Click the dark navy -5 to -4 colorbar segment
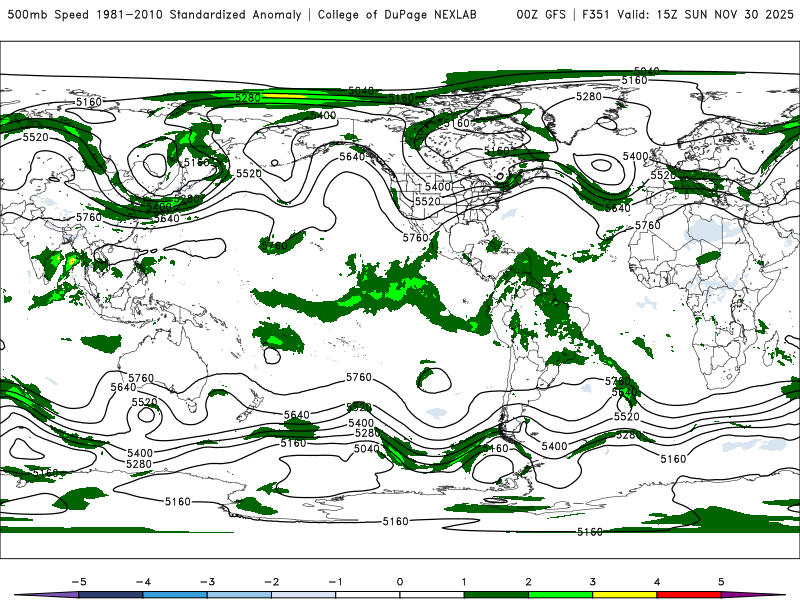This screenshot has height=600, width=800. [x=111, y=595]
